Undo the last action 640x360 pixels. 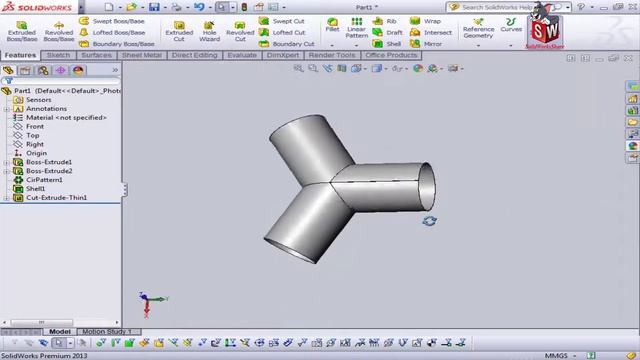(x=199, y=7)
